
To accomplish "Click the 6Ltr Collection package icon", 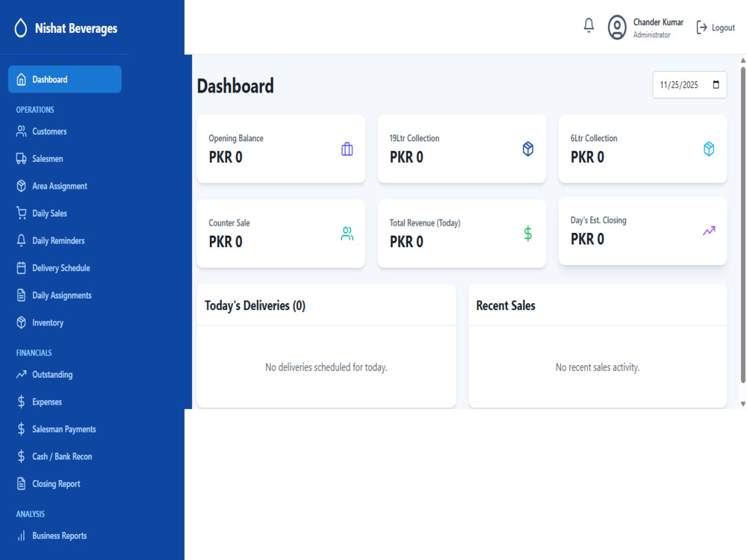I will pos(709,149).
